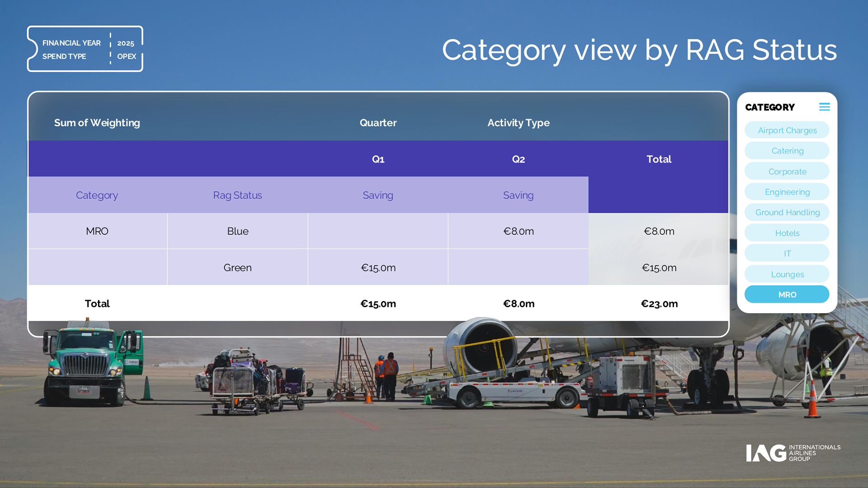Select the Airport Charges category filter

787,130
